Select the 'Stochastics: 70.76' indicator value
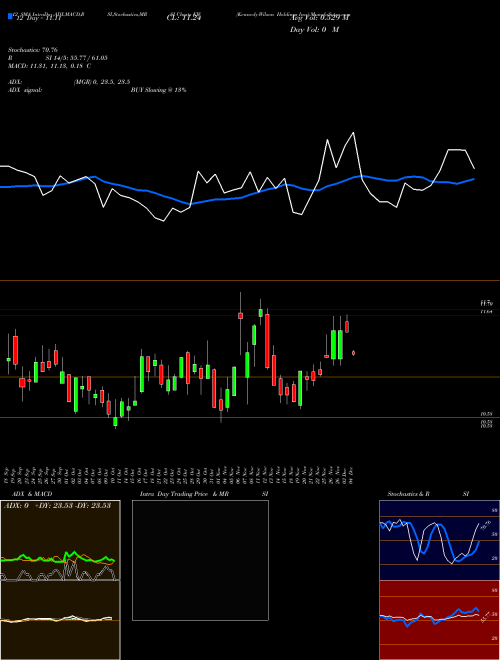Image resolution: width=500 pixels, height=660 pixels. [x=32, y=50]
